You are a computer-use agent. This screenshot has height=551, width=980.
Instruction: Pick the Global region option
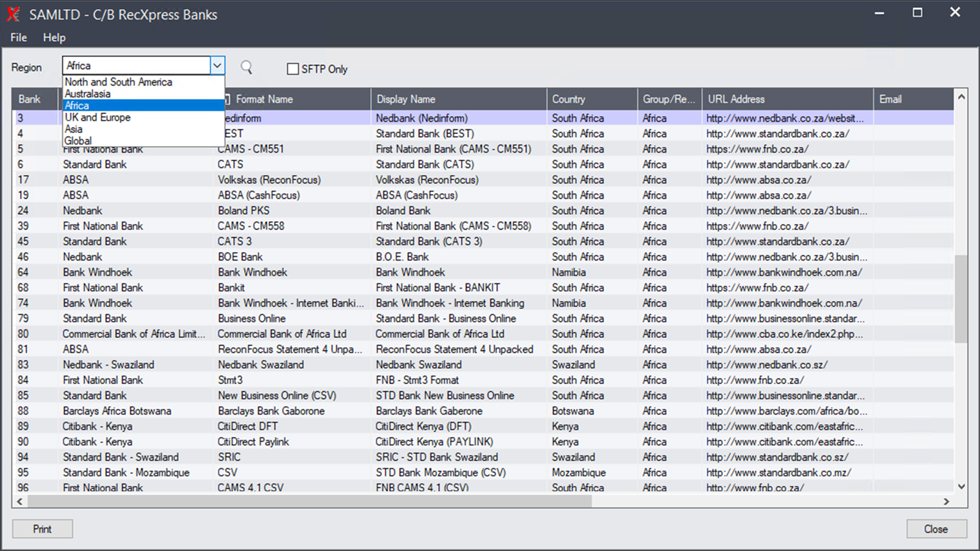pos(78,141)
